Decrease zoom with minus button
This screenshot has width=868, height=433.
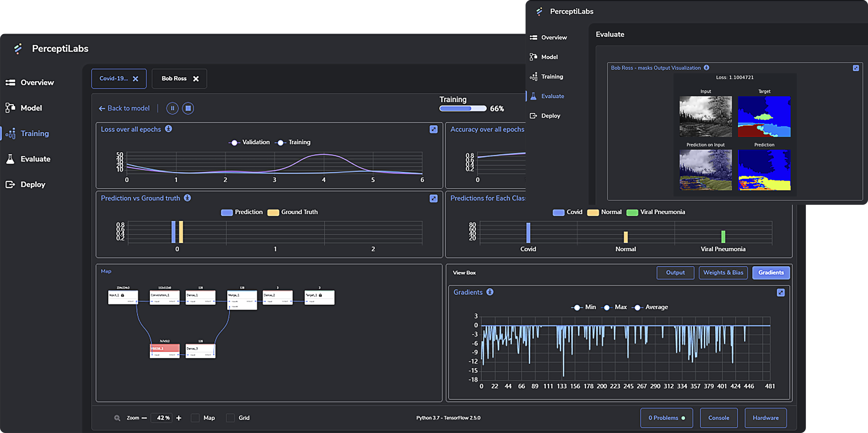(144, 418)
